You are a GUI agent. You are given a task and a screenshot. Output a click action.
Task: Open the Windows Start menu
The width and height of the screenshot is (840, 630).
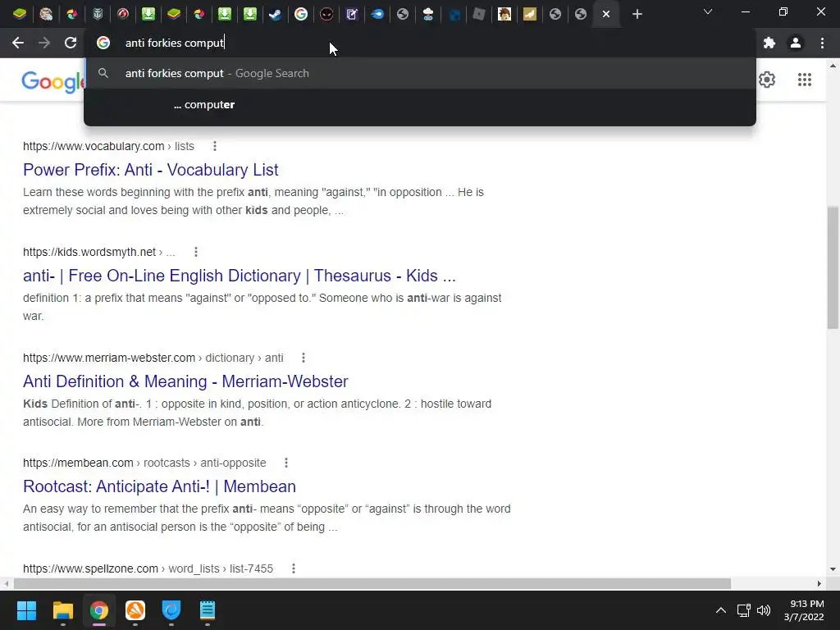[x=26, y=610]
